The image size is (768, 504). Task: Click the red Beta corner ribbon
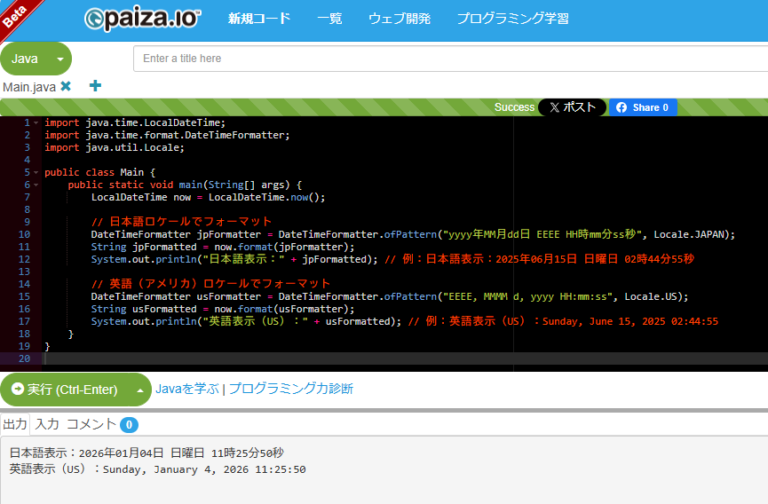pyautogui.click(x=15, y=15)
